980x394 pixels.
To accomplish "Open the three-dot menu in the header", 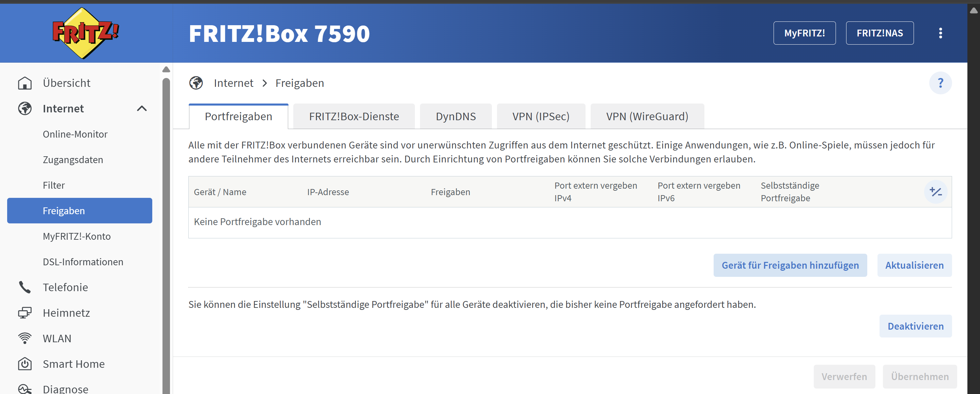I will [x=940, y=33].
